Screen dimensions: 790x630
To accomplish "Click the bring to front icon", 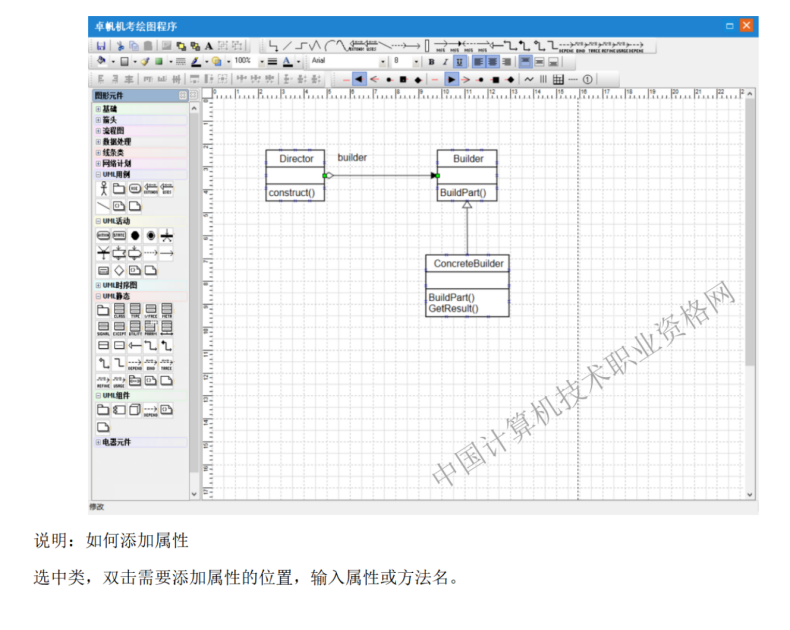I will pos(181,46).
